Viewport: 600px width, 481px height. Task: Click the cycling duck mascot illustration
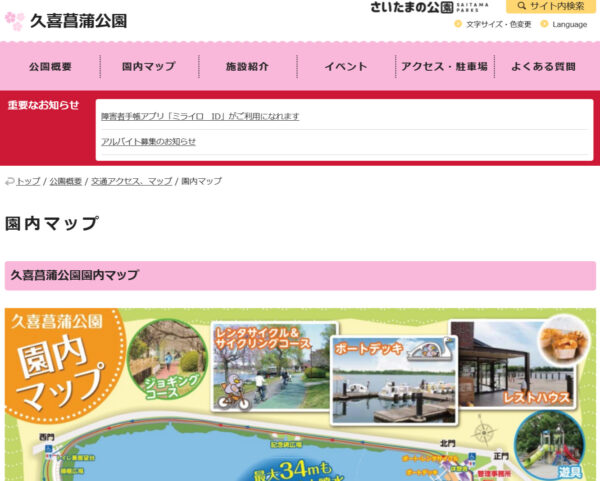coord(233,392)
